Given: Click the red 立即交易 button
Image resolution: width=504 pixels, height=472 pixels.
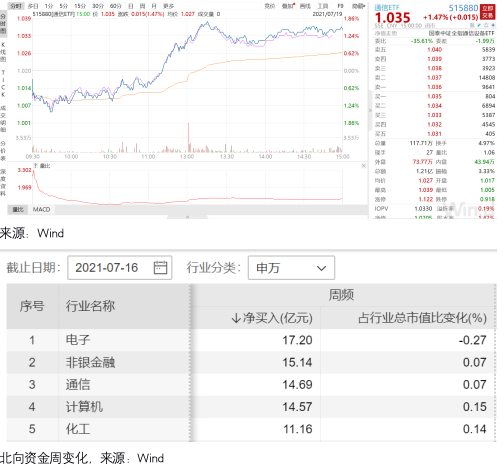Looking at the screenshot, I should (x=488, y=12).
